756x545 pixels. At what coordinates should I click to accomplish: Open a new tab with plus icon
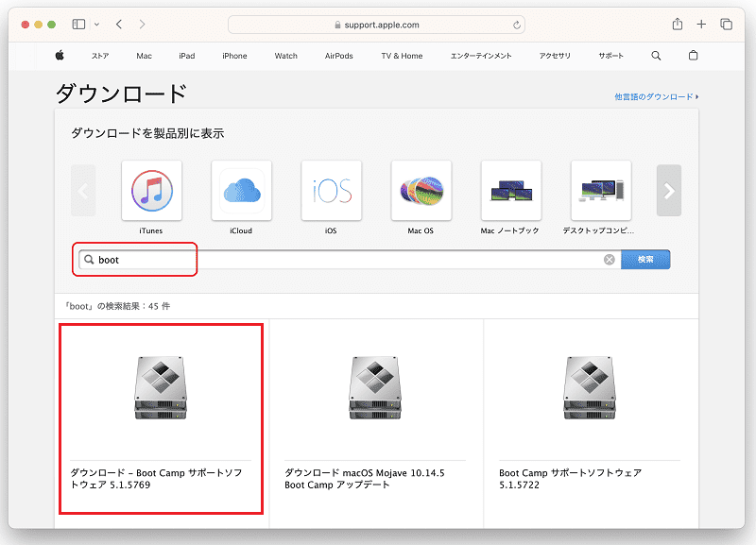click(701, 25)
